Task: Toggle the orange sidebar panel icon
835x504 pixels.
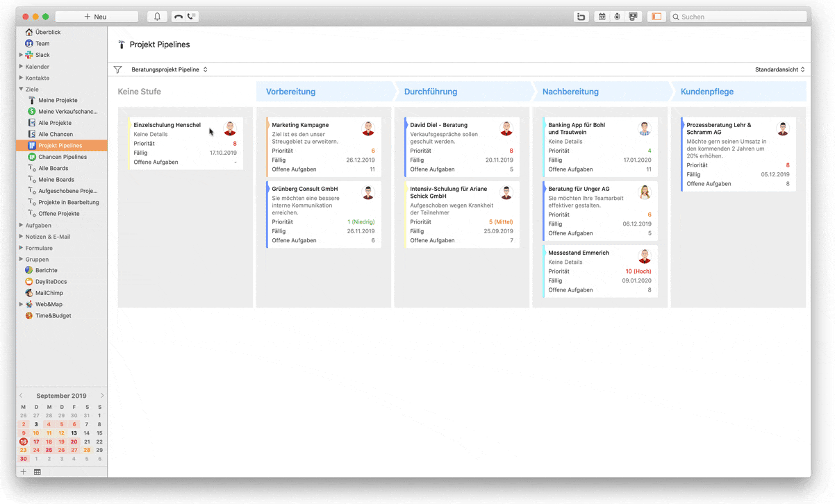Action: coord(656,17)
